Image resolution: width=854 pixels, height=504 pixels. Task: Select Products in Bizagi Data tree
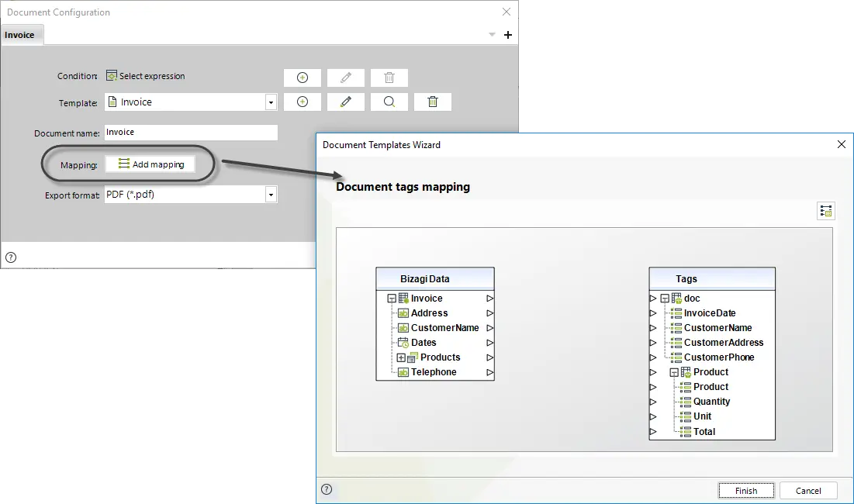click(440, 357)
